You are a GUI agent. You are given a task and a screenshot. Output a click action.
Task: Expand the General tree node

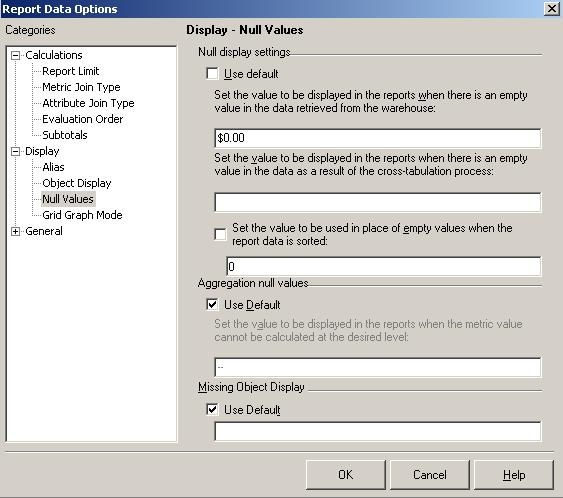pyautogui.click(x=15, y=231)
